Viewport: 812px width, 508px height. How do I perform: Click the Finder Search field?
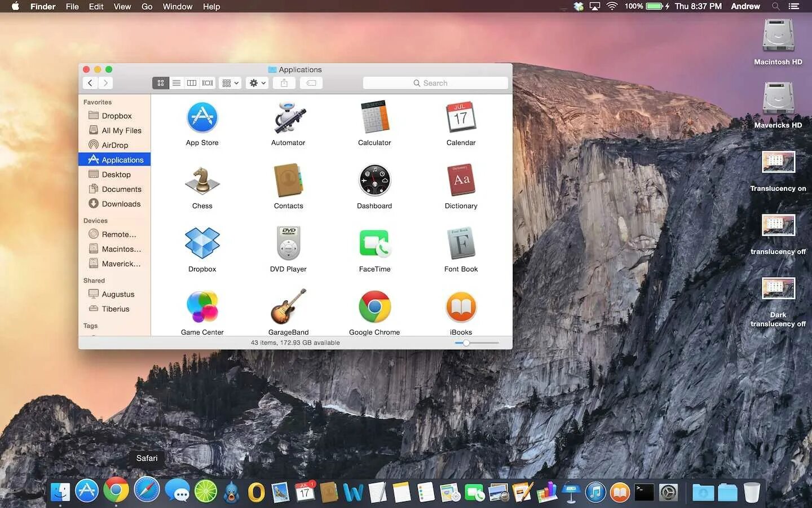click(x=435, y=83)
